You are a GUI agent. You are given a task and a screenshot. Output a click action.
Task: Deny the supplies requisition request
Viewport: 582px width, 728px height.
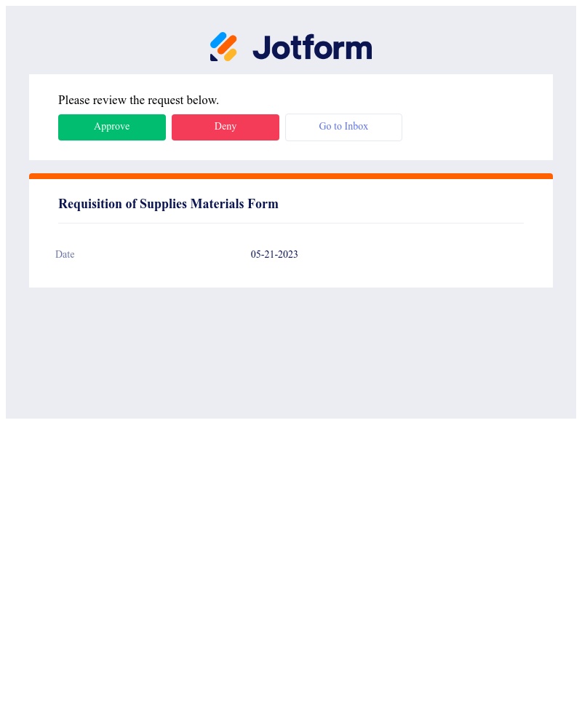click(x=225, y=127)
